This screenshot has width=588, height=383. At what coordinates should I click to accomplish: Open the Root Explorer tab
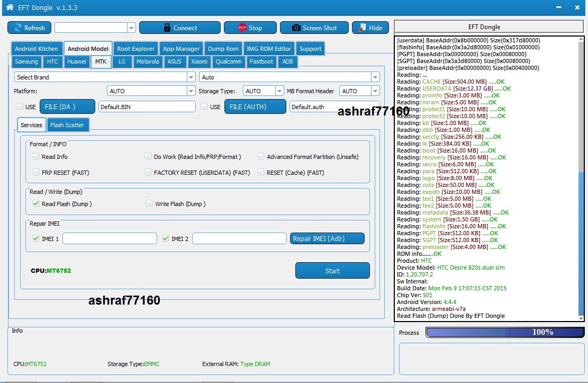coord(135,49)
